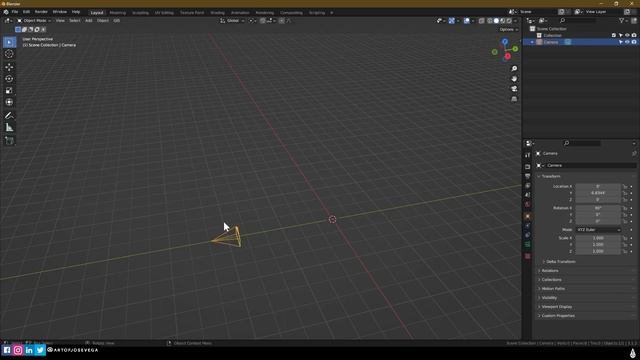This screenshot has height=360, width=640.
Task: Open the Scene properties tab
Action: coord(527,195)
